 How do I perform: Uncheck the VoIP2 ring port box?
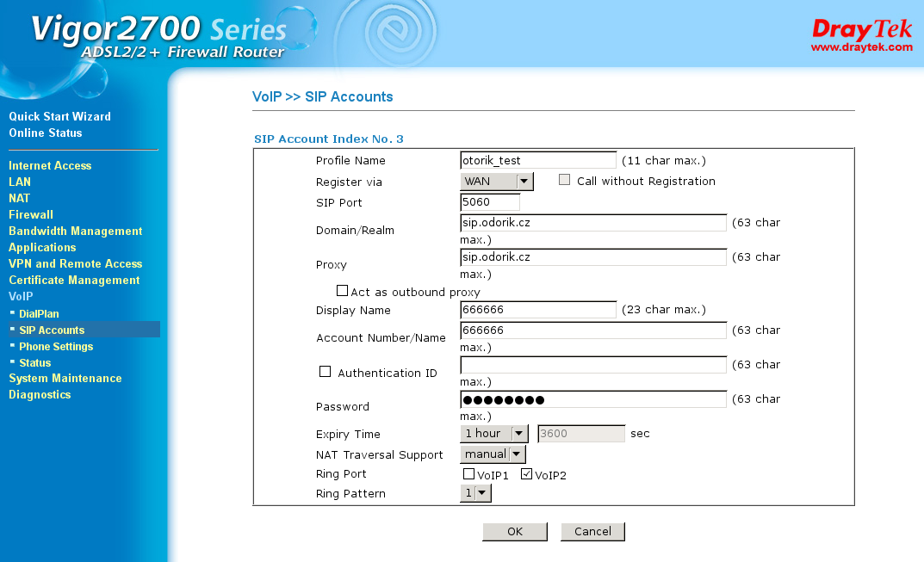click(x=527, y=474)
